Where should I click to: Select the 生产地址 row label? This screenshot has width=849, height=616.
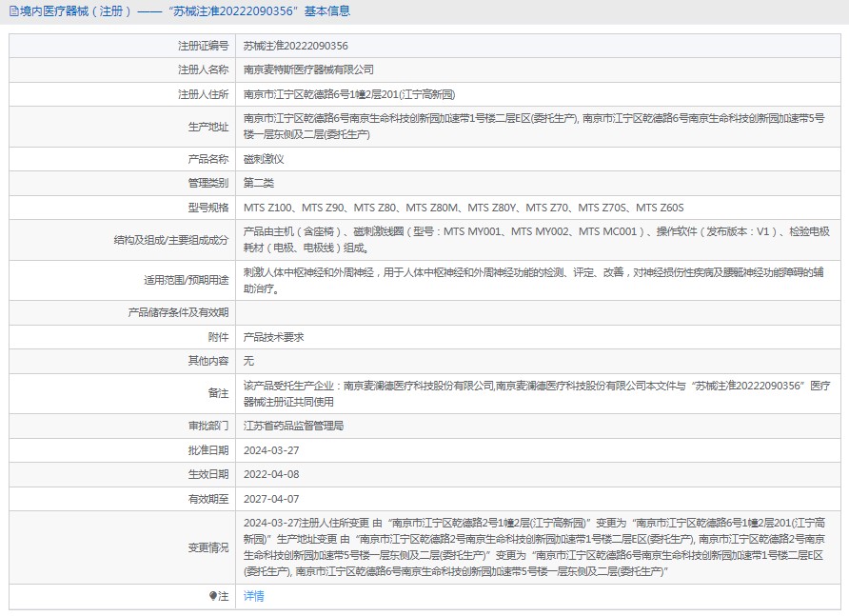208,127
